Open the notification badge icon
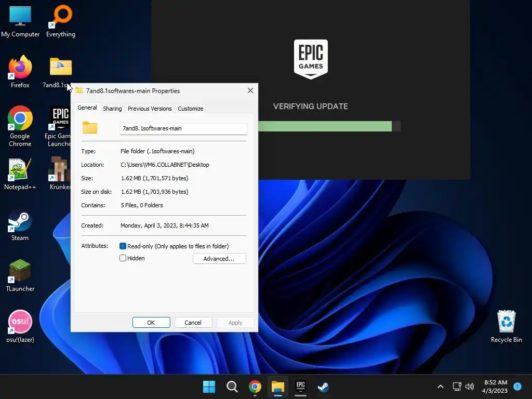The height and width of the screenshot is (399, 532). pyautogui.click(x=517, y=386)
